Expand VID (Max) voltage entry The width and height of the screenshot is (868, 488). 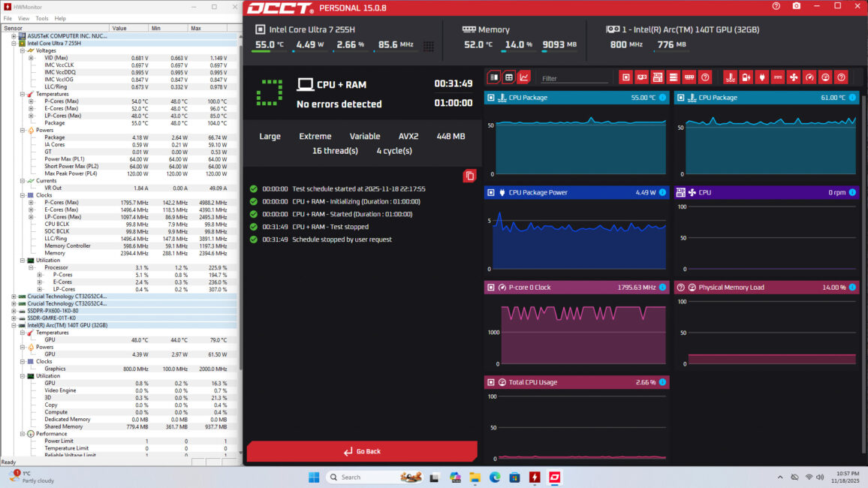coord(32,58)
